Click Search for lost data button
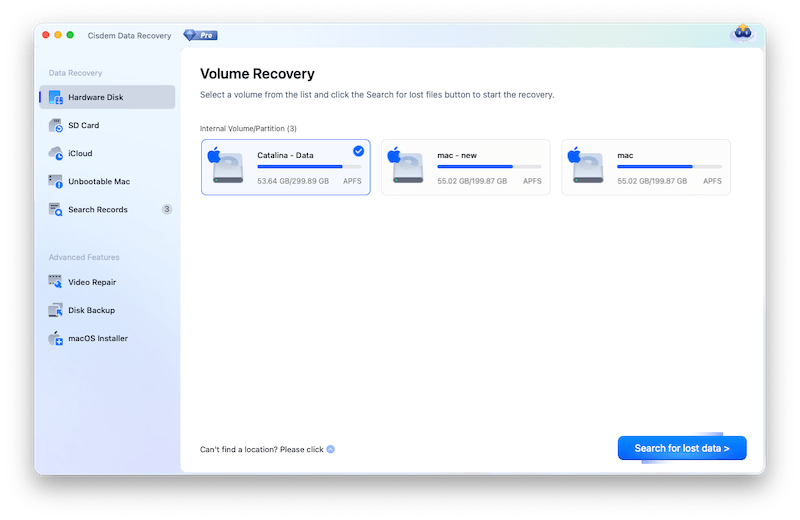The image size is (800, 520). [682, 449]
